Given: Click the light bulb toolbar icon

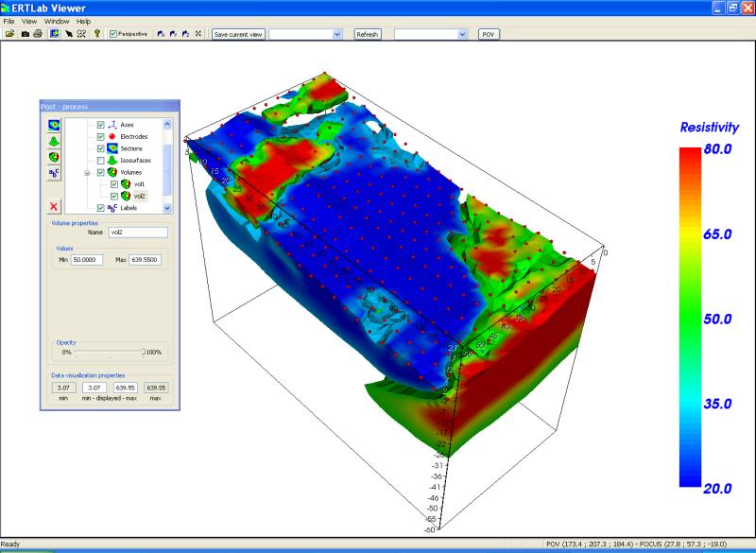Looking at the screenshot, I should [97, 34].
